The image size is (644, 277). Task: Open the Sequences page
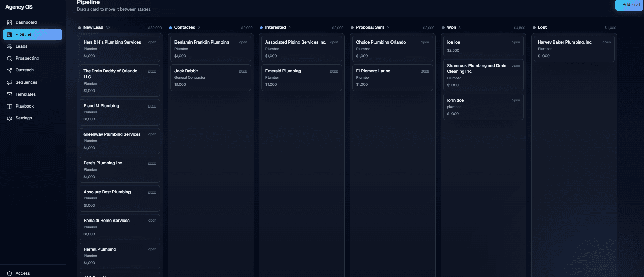(33, 82)
